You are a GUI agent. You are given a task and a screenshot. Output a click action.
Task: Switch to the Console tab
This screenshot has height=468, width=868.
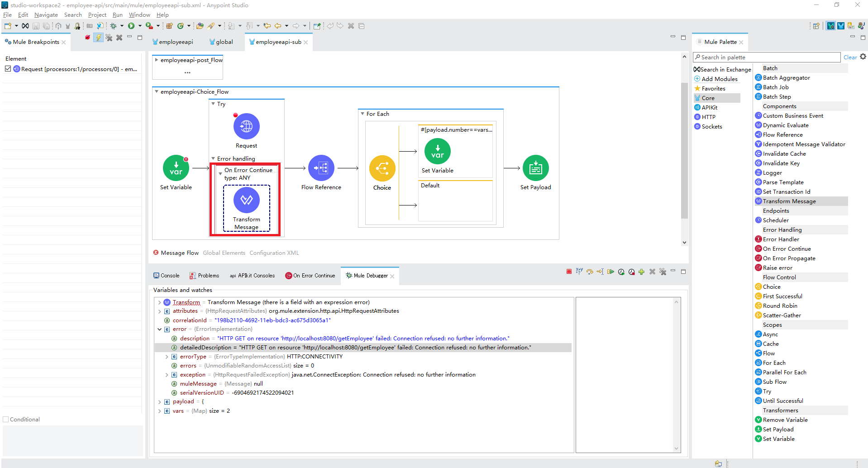[x=166, y=276]
